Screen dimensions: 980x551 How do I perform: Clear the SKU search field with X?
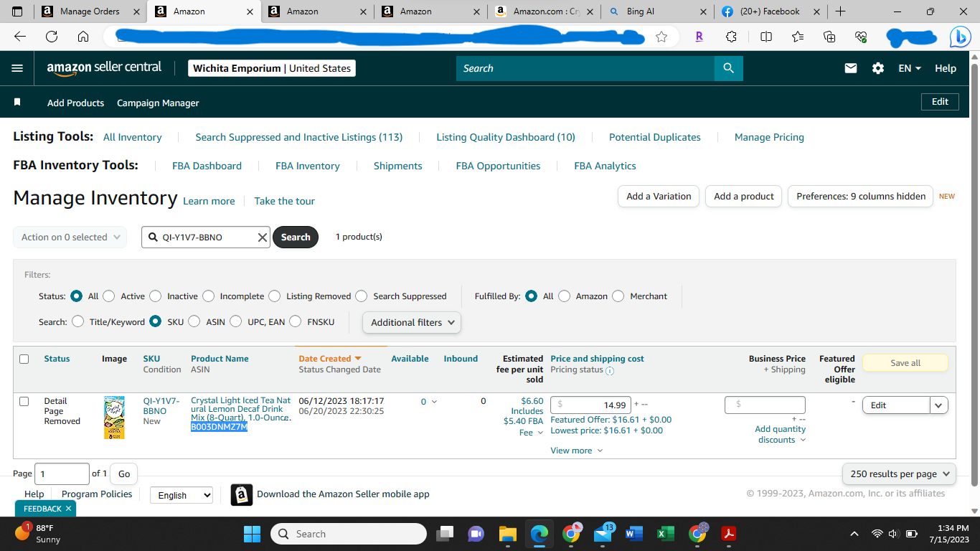point(262,237)
